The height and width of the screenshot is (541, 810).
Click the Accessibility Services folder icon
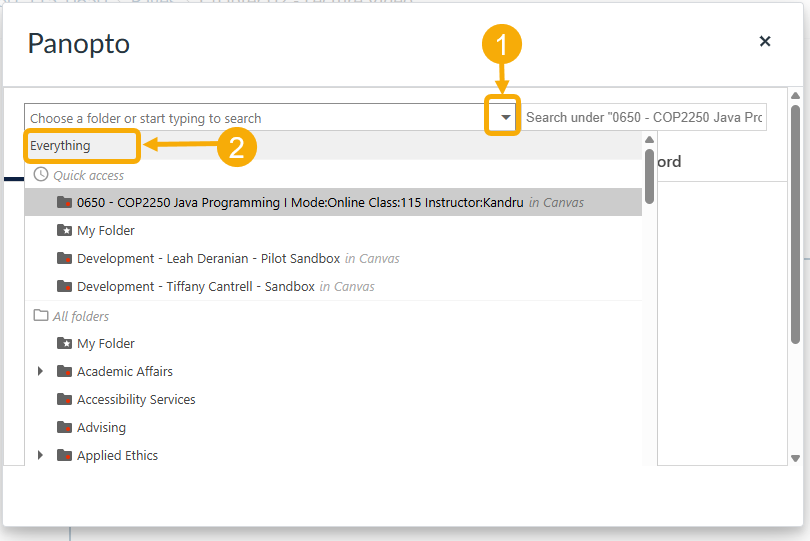pyautogui.click(x=65, y=399)
